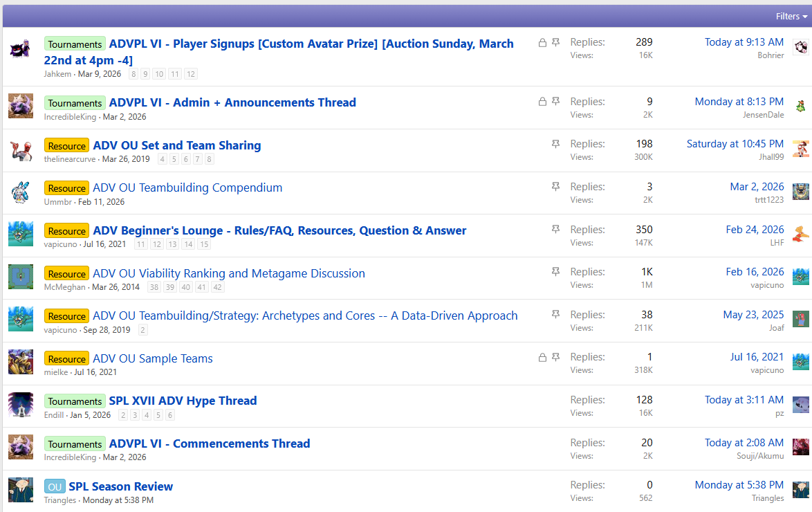The height and width of the screenshot is (512, 812).
Task: Click McMeghan's avatar beside Viability Ranking thread
Action: point(20,277)
